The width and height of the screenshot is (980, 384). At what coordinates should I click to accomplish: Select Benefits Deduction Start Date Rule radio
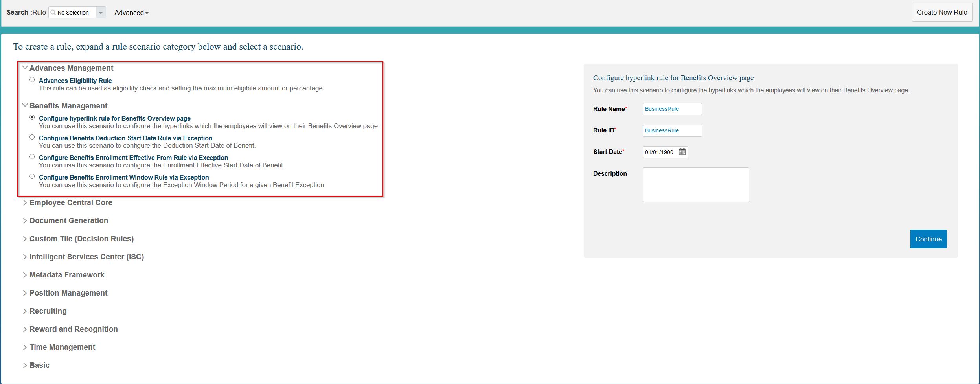tap(32, 137)
